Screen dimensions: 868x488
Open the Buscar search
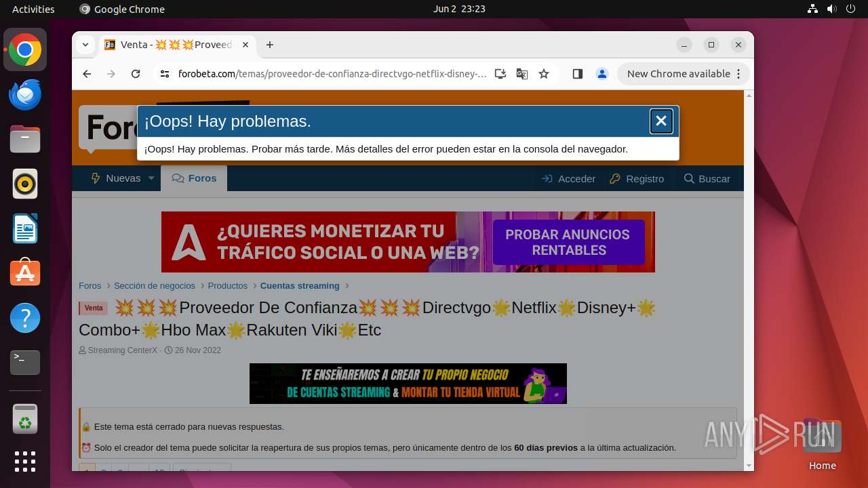pyautogui.click(x=707, y=179)
